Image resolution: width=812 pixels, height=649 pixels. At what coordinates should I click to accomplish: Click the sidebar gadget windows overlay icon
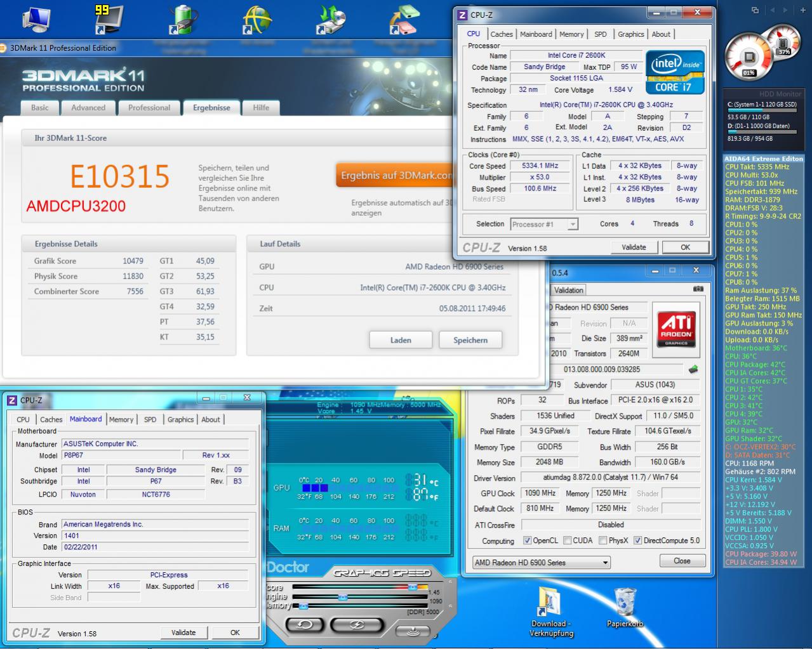click(755, 10)
